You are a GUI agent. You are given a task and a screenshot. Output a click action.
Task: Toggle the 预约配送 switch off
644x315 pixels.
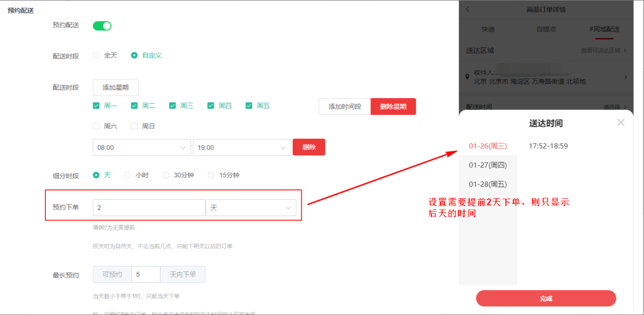[x=102, y=26]
